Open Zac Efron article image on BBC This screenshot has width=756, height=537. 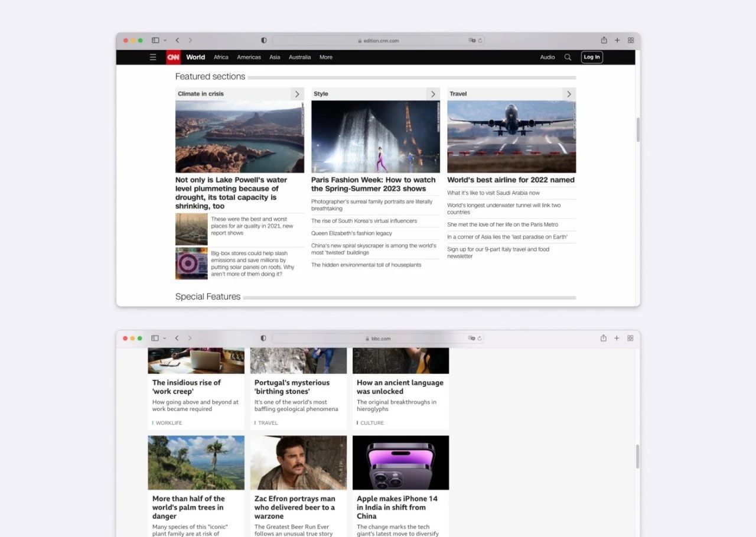point(298,463)
